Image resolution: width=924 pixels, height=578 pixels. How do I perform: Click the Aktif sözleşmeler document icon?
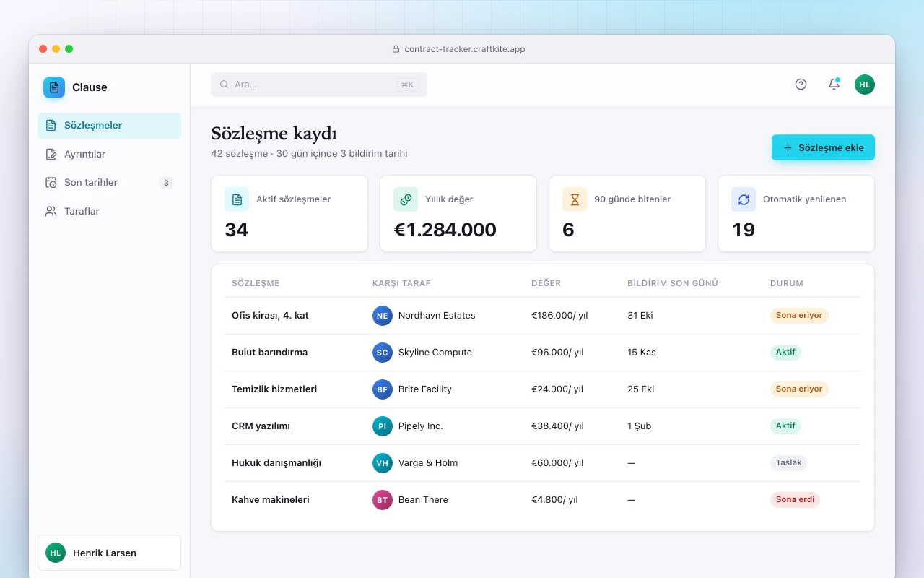point(237,199)
